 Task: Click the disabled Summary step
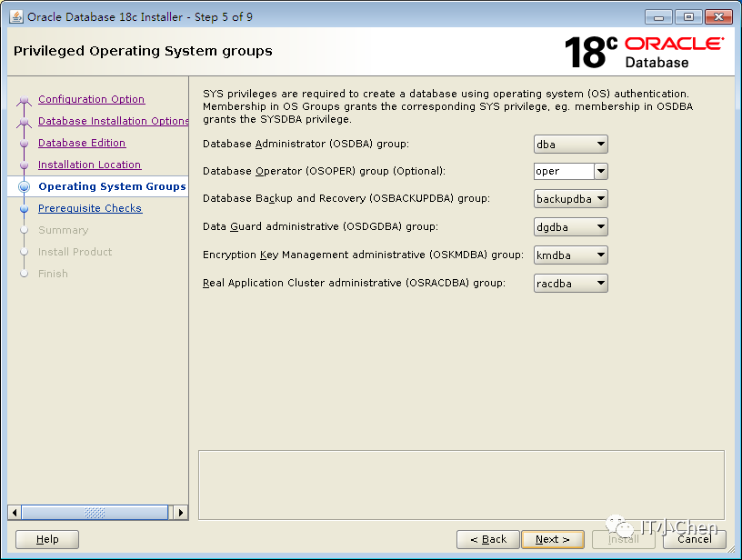pos(64,230)
